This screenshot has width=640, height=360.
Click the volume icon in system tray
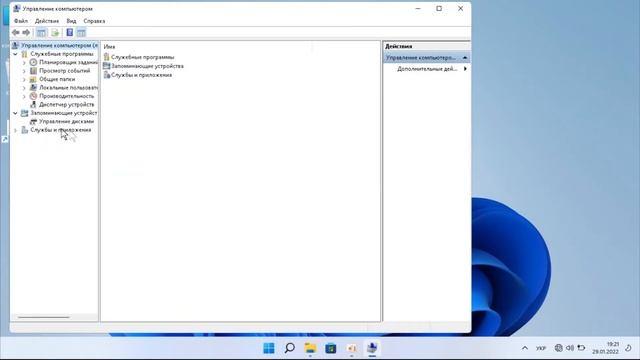click(x=570, y=348)
